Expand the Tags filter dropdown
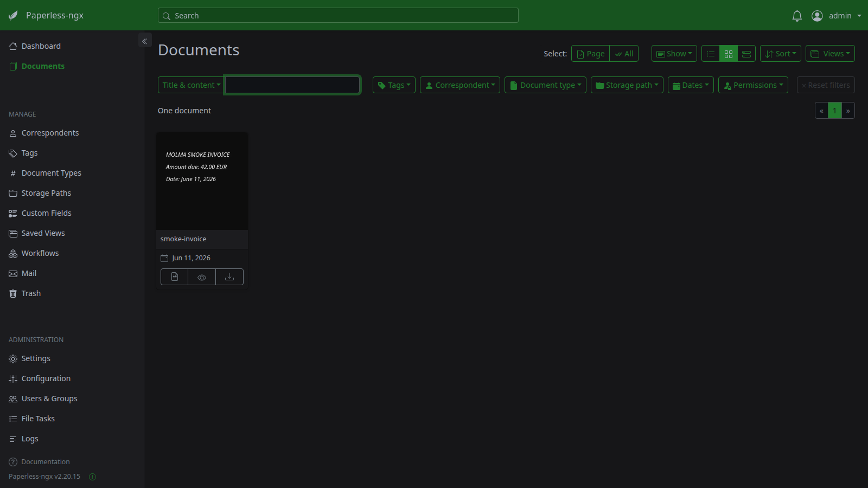Viewport: 868px width, 488px height. [x=394, y=85]
